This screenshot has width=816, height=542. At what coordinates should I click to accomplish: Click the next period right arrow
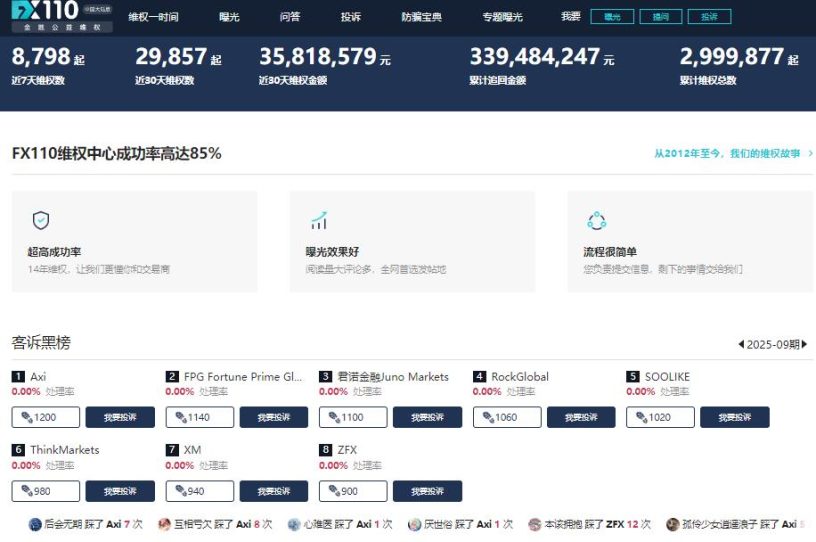(805, 344)
